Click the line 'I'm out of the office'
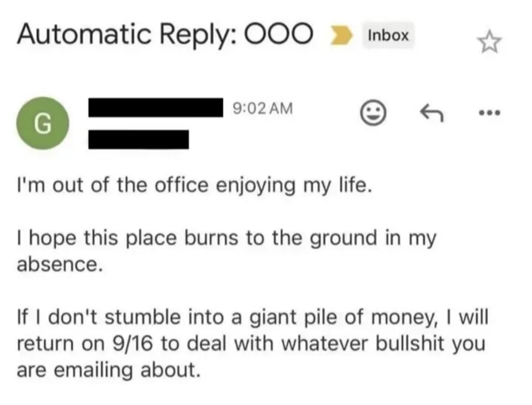Image resolution: width=532 pixels, height=405 pixels. [113, 185]
